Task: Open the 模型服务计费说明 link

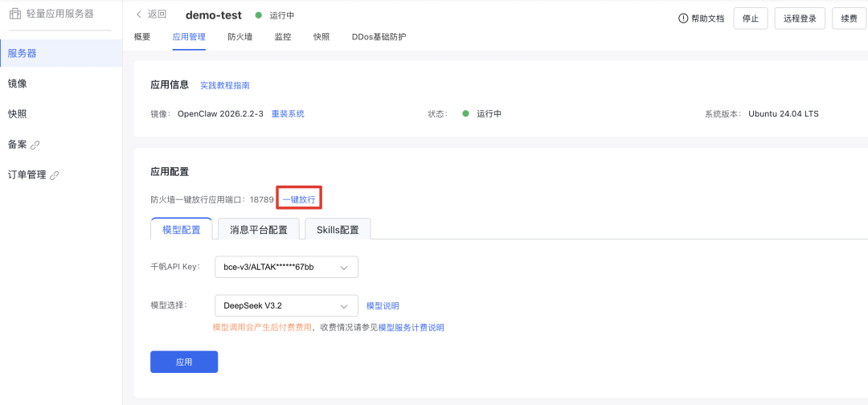Action: pos(411,328)
